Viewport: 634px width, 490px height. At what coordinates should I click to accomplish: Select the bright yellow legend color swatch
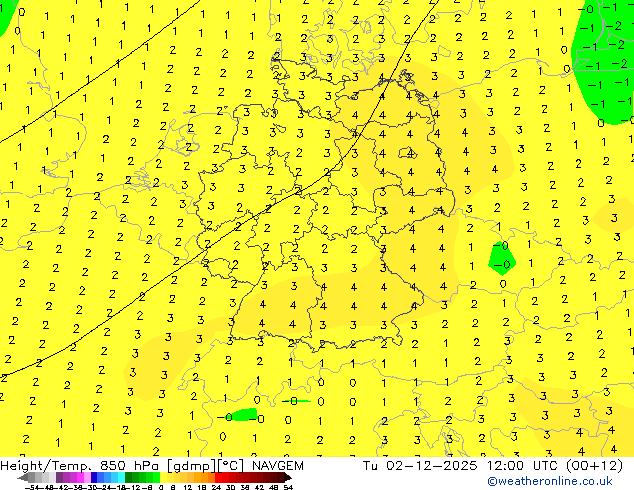(x=163, y=477)
